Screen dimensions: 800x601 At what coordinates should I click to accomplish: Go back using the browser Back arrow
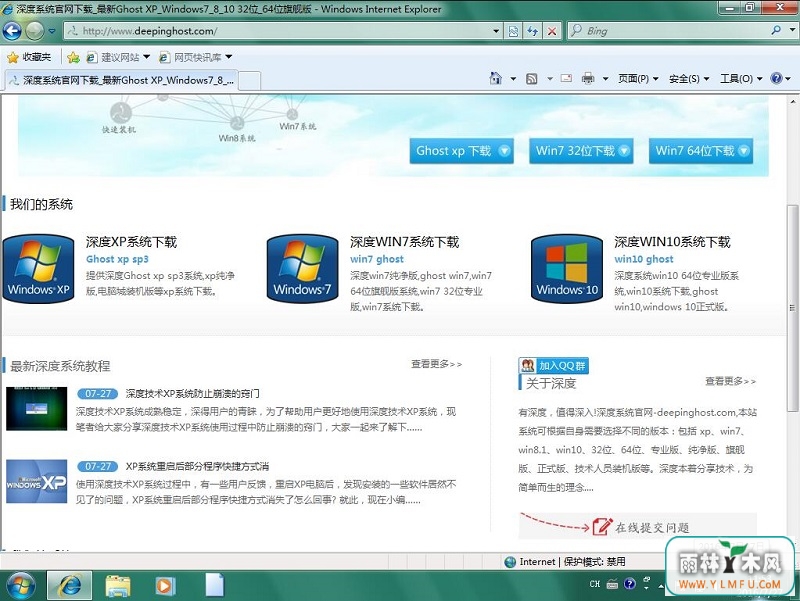coord(12,31)
